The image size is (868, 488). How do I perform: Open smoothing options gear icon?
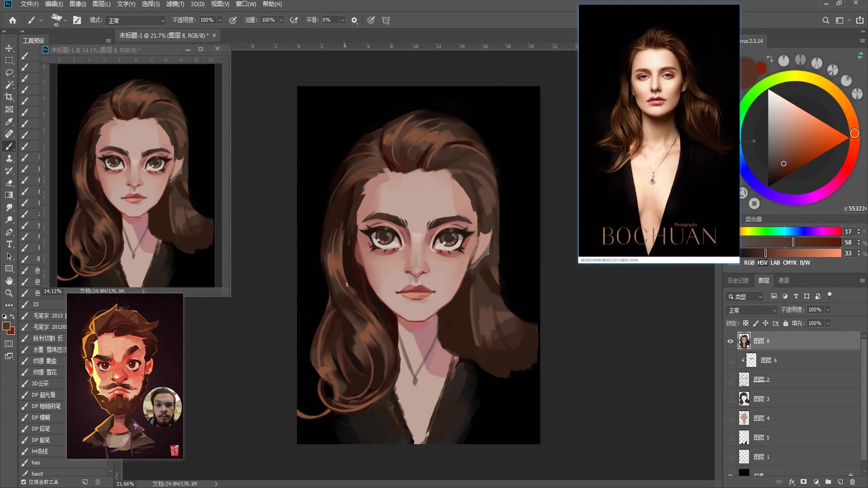[x=354, y=20]
